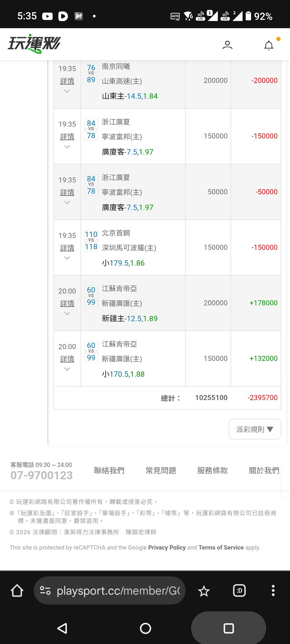Open 常見問題 footer menu item
Image resolution: width=290 pixels, height=644 pixels.
click(x=161, y=470)
